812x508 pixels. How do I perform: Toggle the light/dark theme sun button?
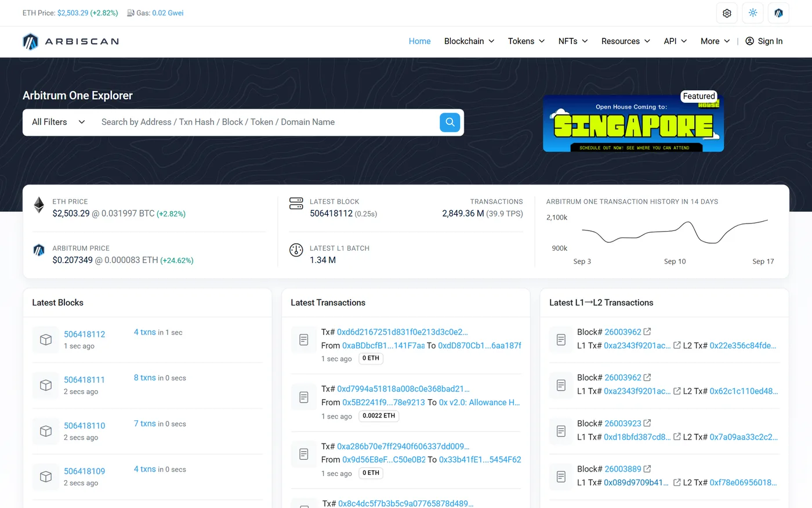(753, 13)
